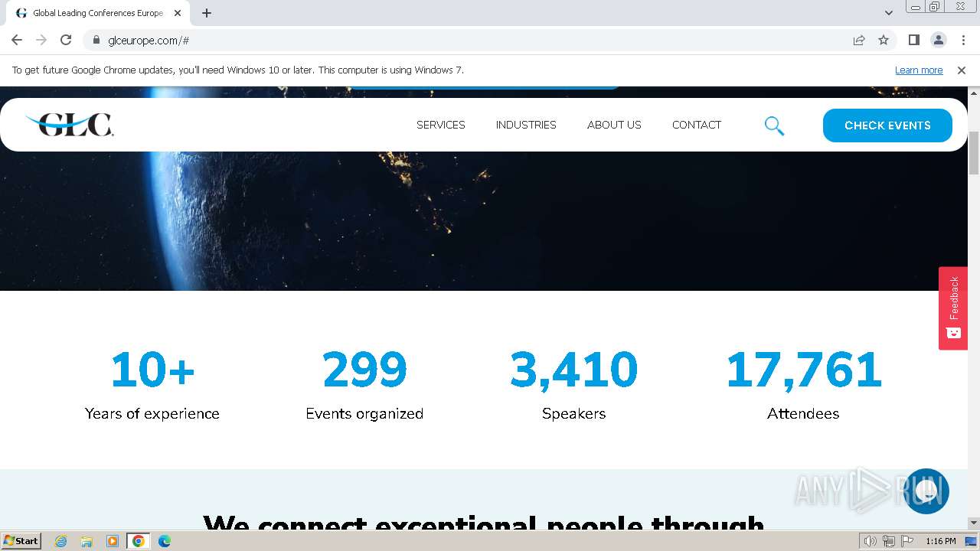Focus the address bar showing glceurope.com/#
Viewport: 980px width, 551px height.
pos(467,40)
